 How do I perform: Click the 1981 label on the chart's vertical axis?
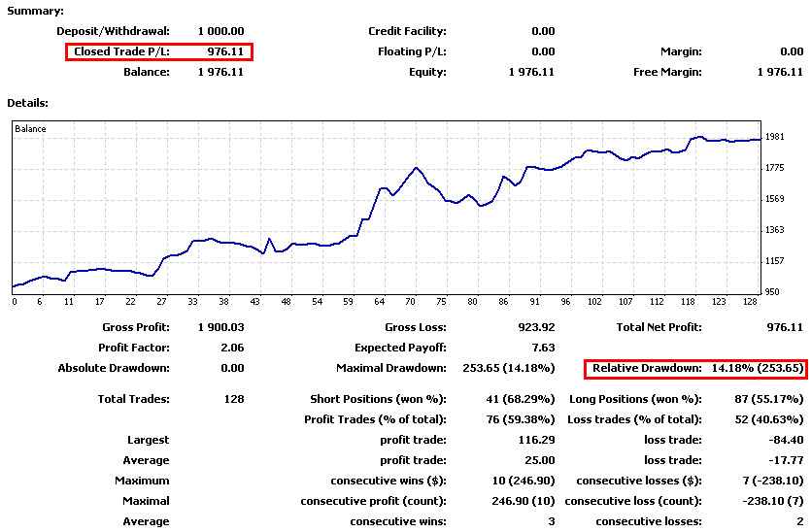(x=774, y=137)
